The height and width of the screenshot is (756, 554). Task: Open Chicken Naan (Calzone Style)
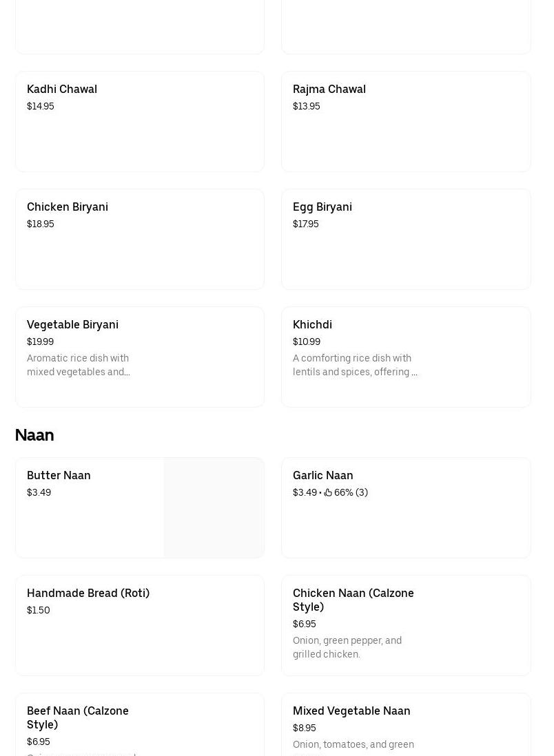coord(406,625)
